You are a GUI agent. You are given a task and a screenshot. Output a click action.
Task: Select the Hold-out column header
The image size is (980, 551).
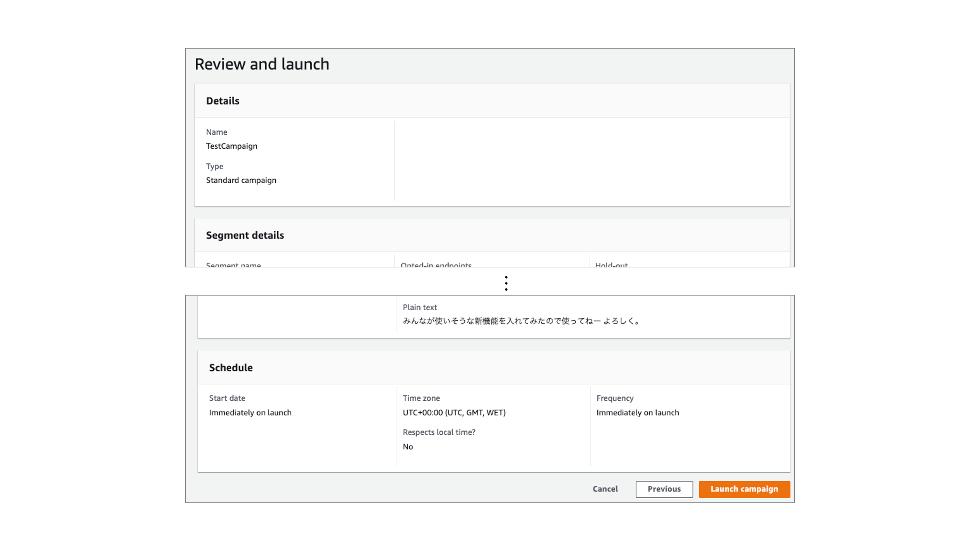coord(611,265)
